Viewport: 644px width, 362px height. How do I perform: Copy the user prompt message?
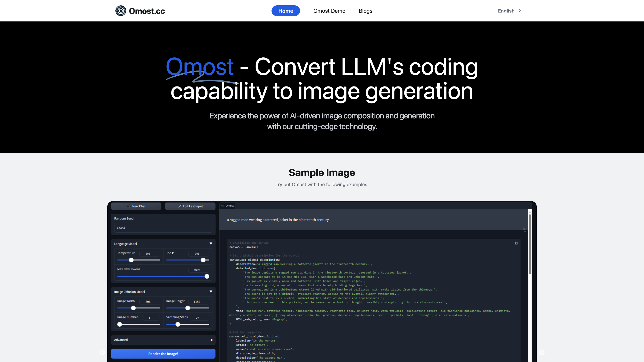pos(525,230)
